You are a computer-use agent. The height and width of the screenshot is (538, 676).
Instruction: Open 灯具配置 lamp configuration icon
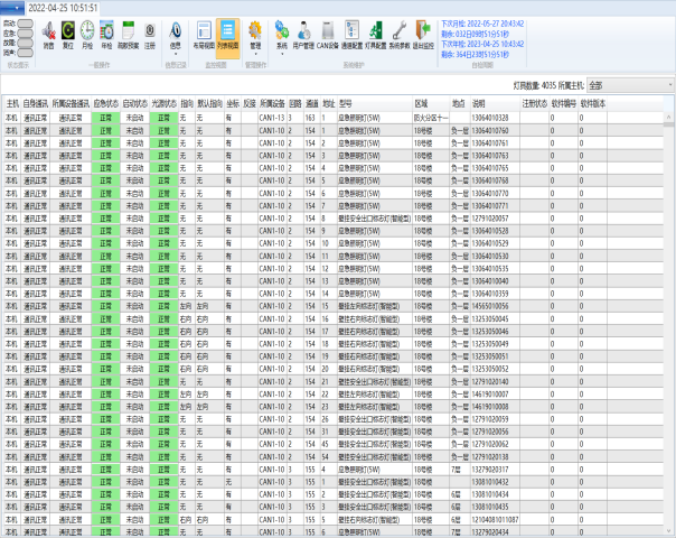pyautogui.click(x=376, y=33)
